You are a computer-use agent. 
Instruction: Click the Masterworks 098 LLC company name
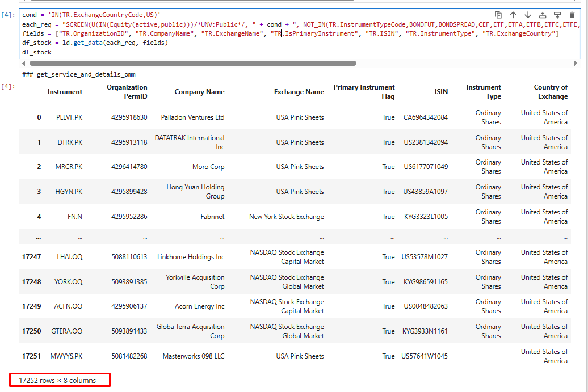point(194,356)
